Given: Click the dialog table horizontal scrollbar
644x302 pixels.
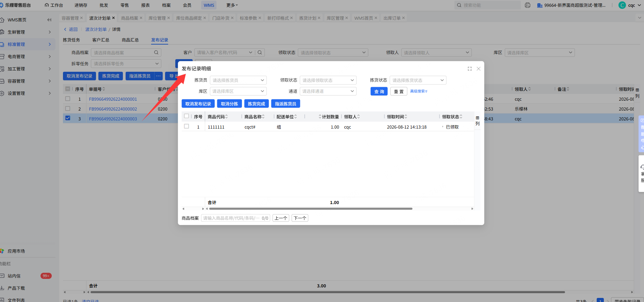Looking at the screenshot, I should (310, 209).
